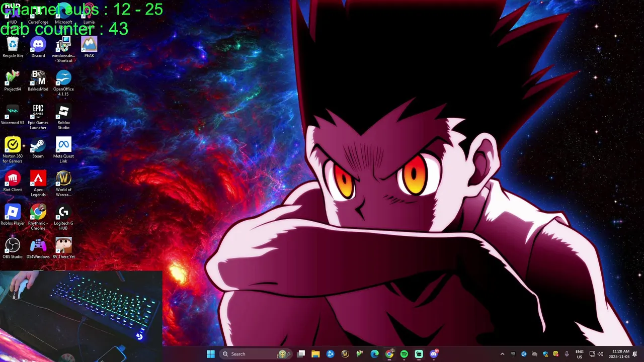Launch World of Warcraft desktop icon
644x362 pixels.
tap(63, 184)
